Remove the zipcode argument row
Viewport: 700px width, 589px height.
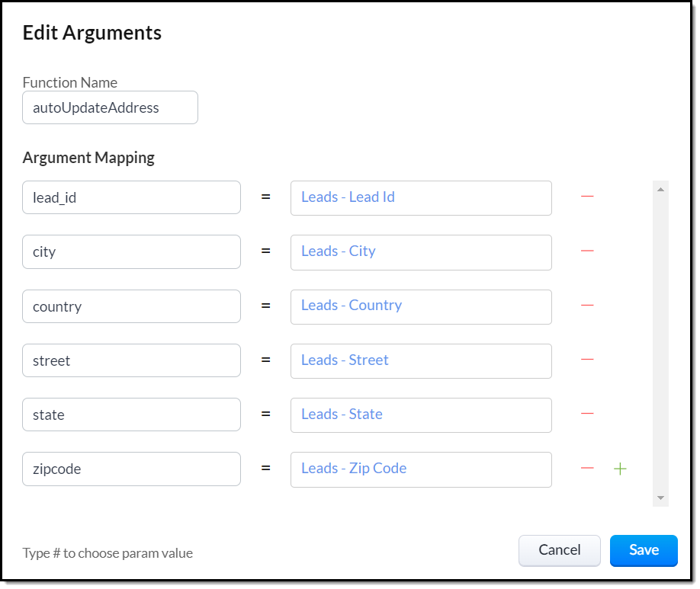coord(587,469)
